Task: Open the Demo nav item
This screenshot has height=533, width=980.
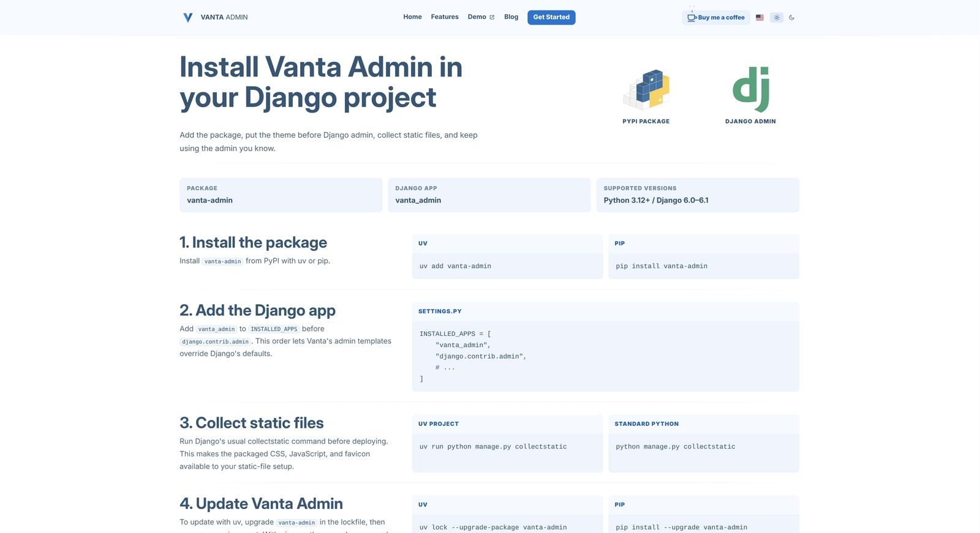Action: click(x=481, y=17)
